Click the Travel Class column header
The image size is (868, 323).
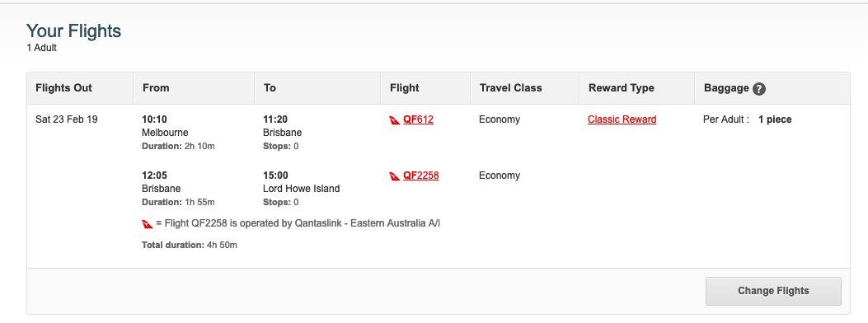click(511, 88)
